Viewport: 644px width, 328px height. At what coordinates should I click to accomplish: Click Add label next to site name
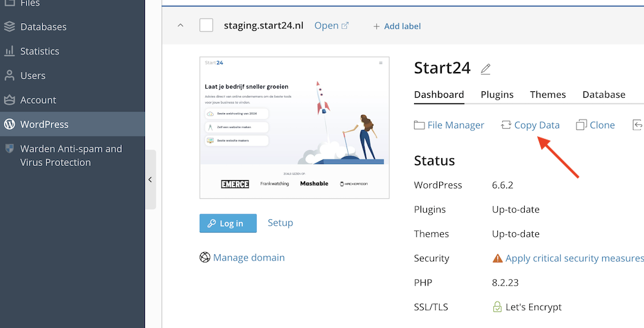[397, 26]
